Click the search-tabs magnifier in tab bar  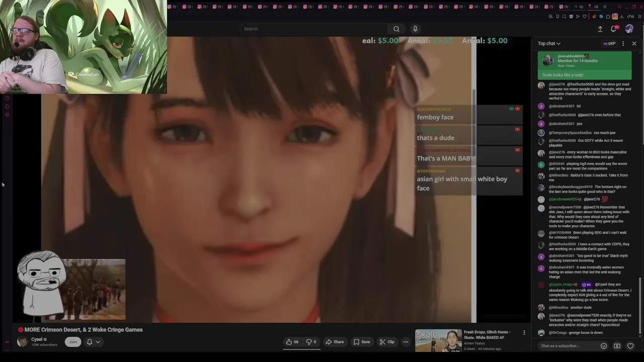(619, 7)
